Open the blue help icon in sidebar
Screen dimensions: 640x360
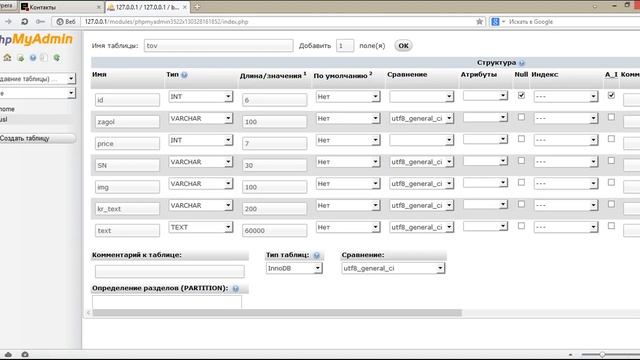(x=33, y=58)
